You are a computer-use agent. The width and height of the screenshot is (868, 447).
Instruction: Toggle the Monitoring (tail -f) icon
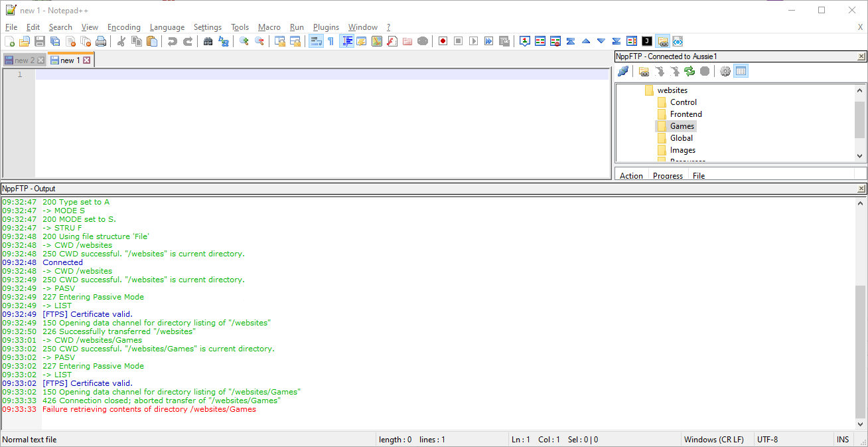(423, 41)
